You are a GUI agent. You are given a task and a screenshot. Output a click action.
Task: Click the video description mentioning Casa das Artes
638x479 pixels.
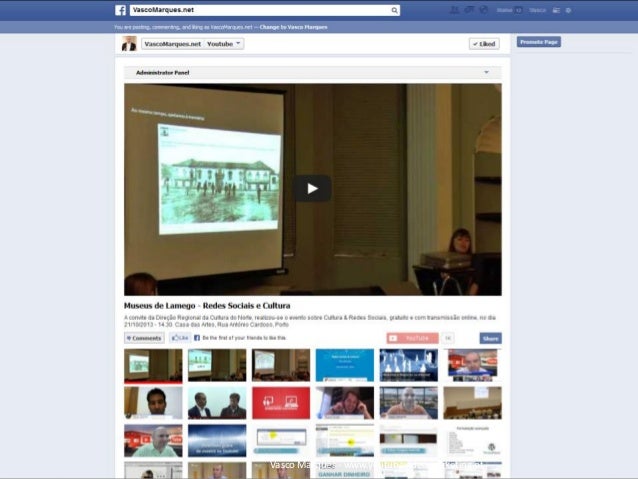coord(310,321)
